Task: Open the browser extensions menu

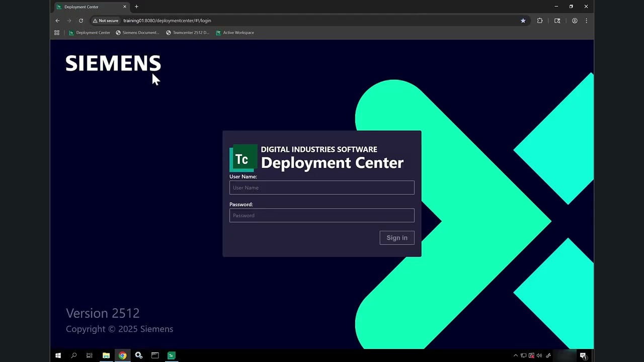Action: pyautogui.click(x=540, y=21)
